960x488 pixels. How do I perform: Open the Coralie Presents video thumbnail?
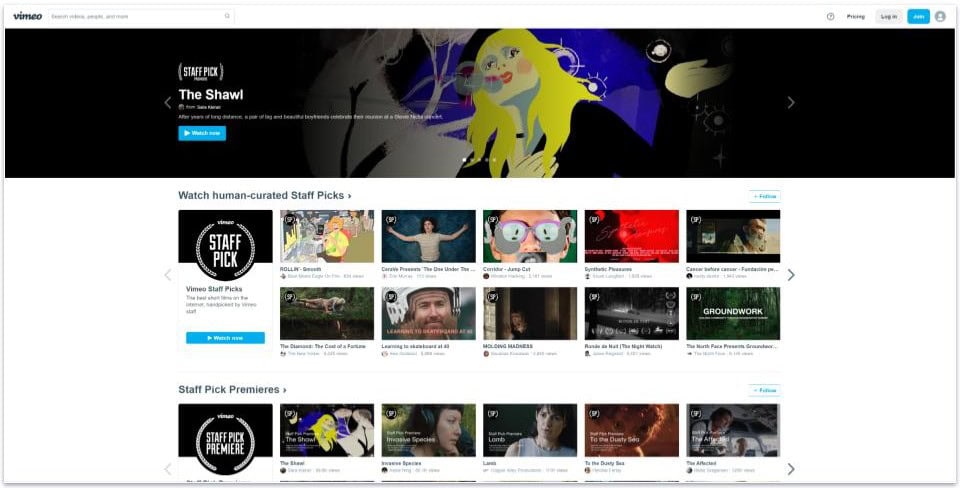coord(428,236)
